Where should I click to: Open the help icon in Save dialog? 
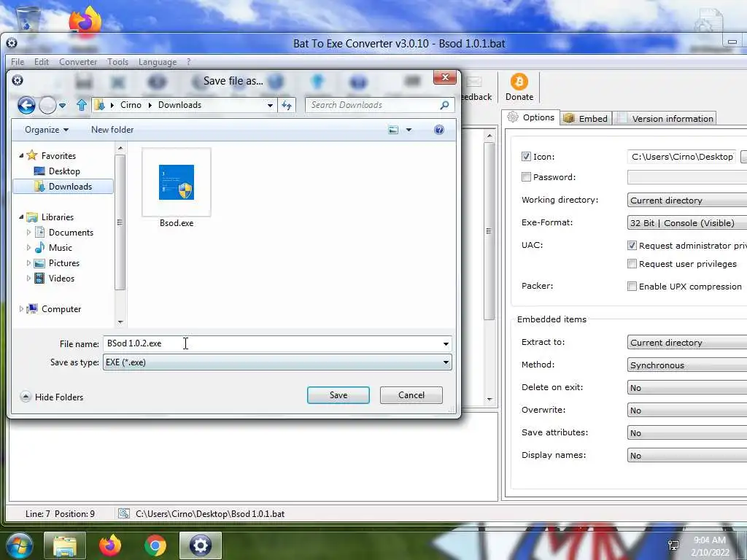coord(439,130)
